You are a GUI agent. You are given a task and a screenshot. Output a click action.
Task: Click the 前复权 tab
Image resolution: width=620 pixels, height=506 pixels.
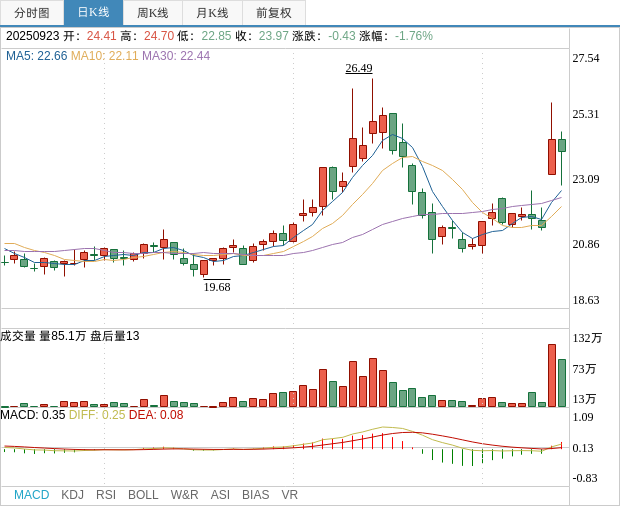pos(274,13)
